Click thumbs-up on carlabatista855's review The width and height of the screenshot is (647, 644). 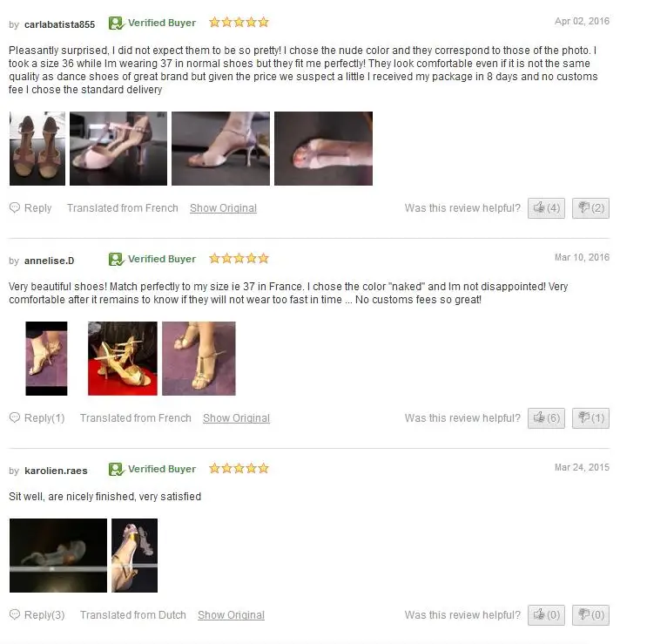coord(546,208)
